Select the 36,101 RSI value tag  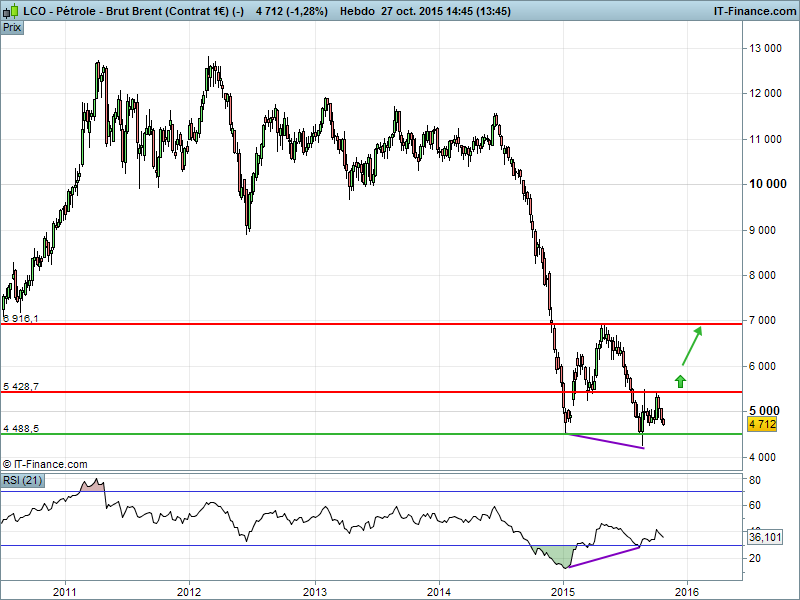pyautogui.click(x=765, y=537)
